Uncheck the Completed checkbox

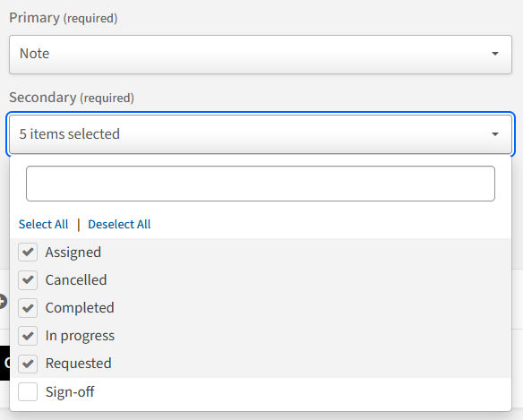(28, 307)
